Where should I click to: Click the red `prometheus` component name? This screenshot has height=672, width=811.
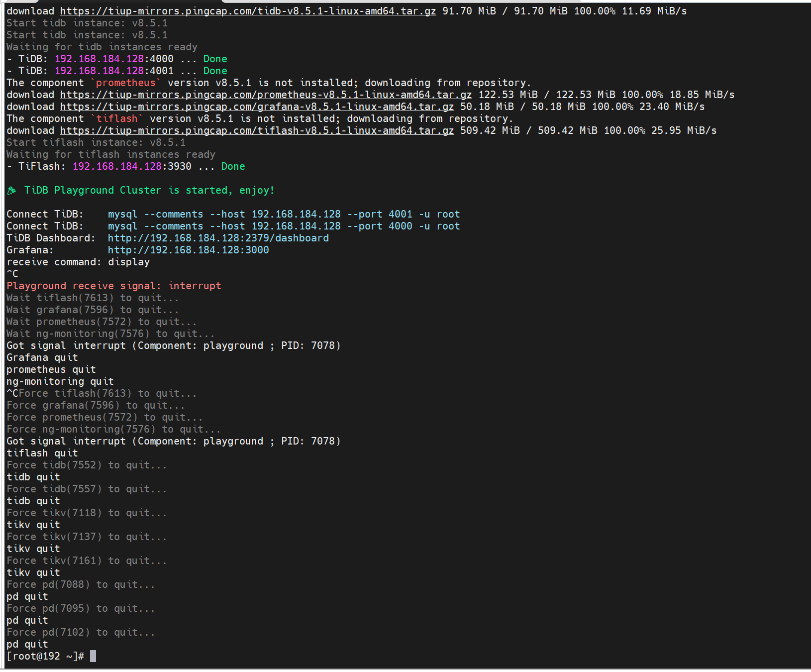[126, 83]
